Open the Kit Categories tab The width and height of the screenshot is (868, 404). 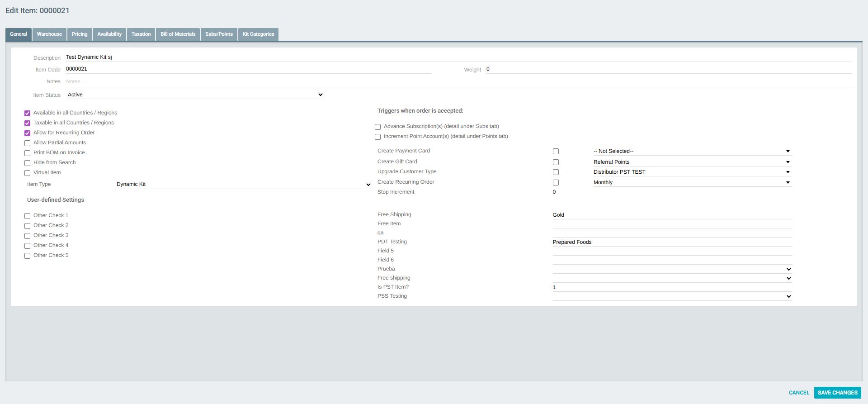click(x=258, y=34)
